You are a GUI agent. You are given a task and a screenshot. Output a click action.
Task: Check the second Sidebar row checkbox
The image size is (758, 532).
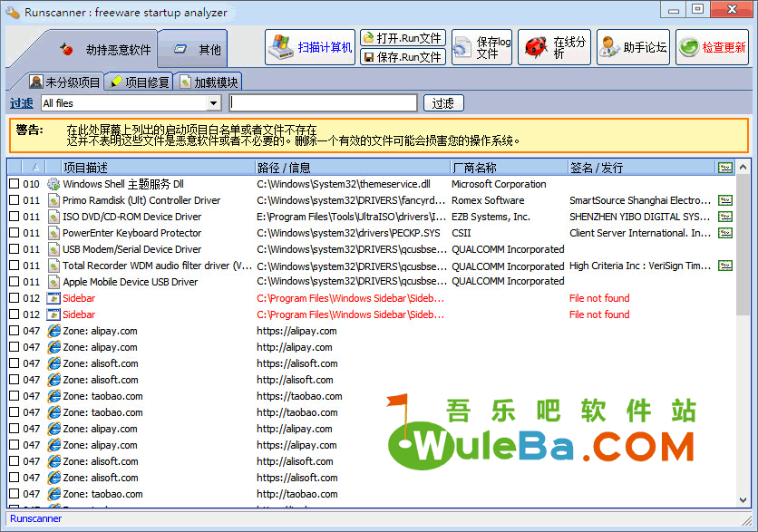point(15,314)
